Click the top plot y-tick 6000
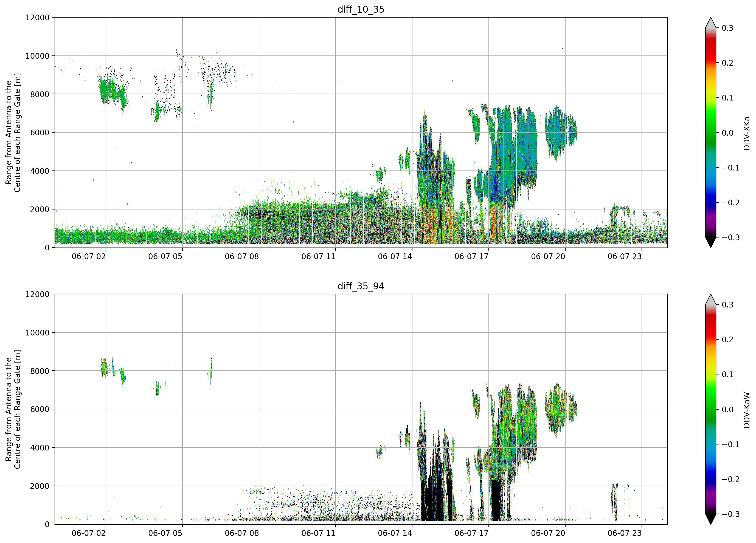The height and width of the screenshot is (543, 756). tap(40, 133)
